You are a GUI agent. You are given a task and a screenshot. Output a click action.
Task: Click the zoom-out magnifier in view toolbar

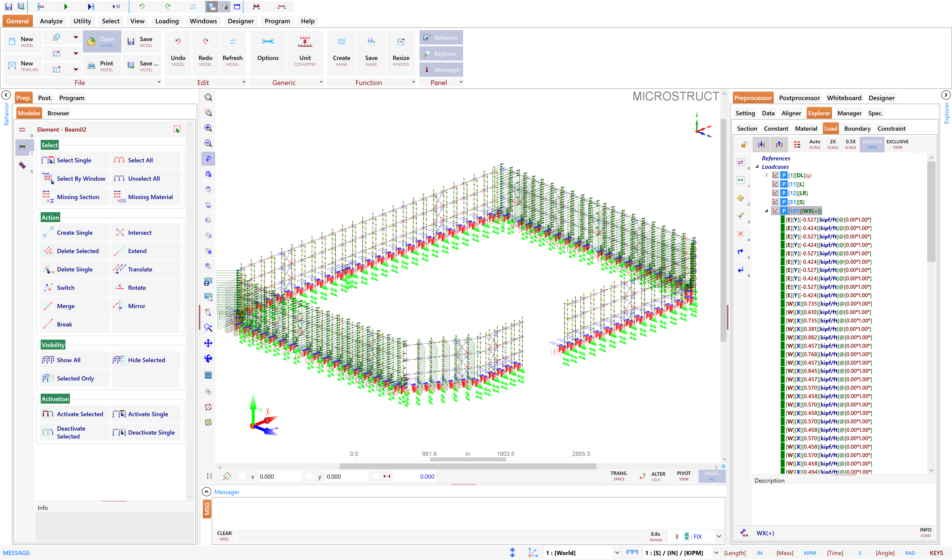pos(208,144)
